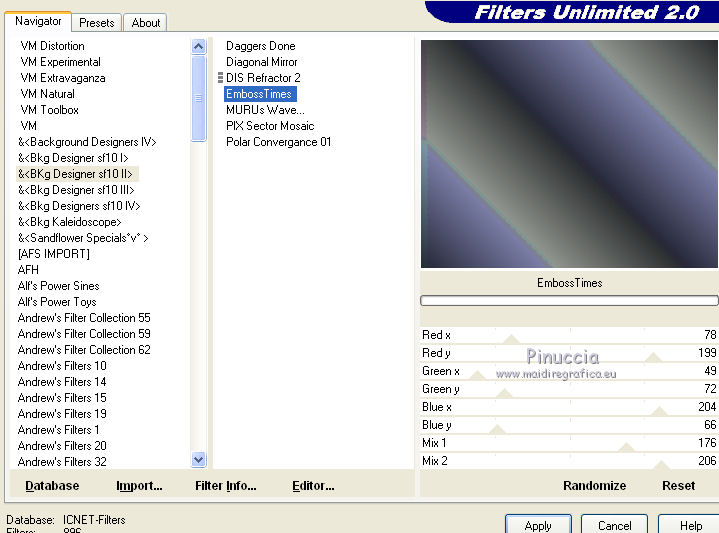Choose PIX Sector Mosaic filter
This screenshot has width=719, height=533.
(270, 126)
